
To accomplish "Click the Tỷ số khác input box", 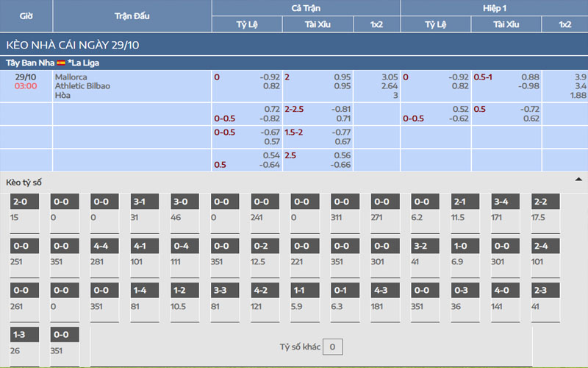I will [x=333, y=347].
